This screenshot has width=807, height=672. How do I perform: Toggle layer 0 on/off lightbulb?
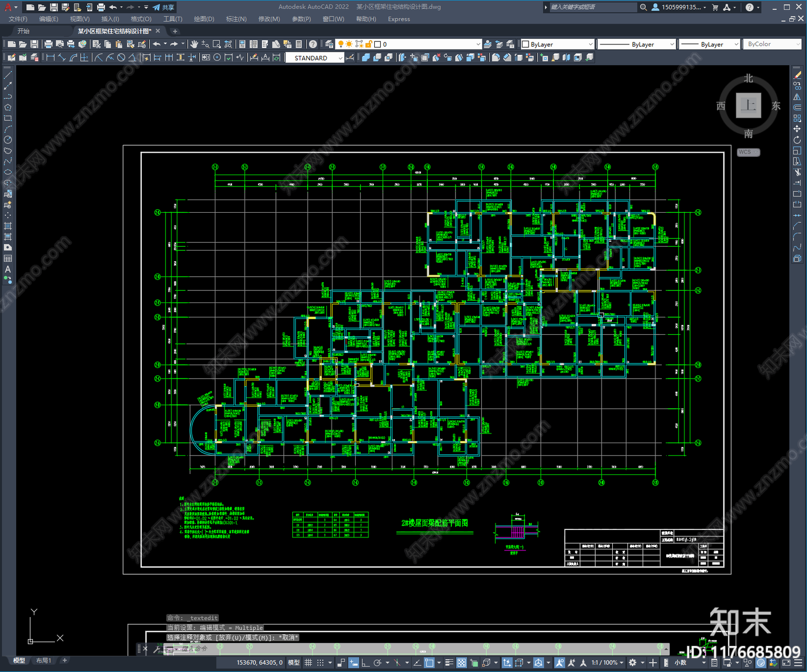click(341, 44)
